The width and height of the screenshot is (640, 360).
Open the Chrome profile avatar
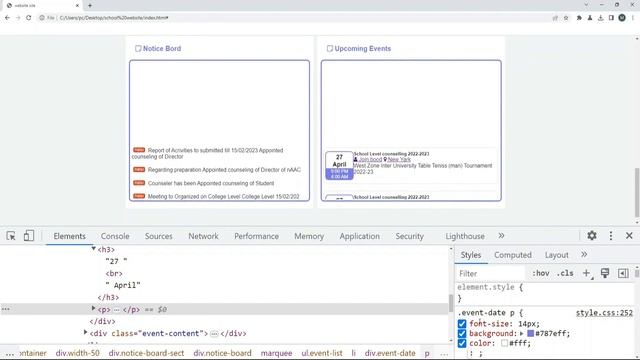(622, 18)
